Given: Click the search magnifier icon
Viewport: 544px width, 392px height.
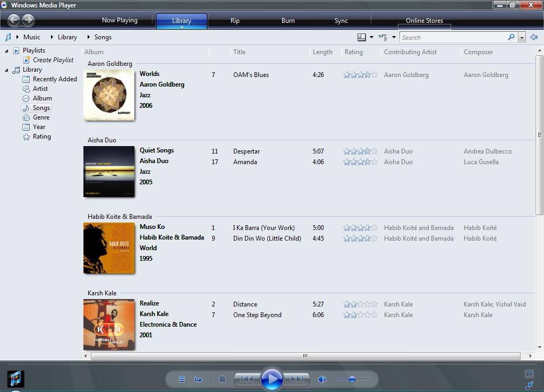Looking at the screenshot, I should click(511, 37).
